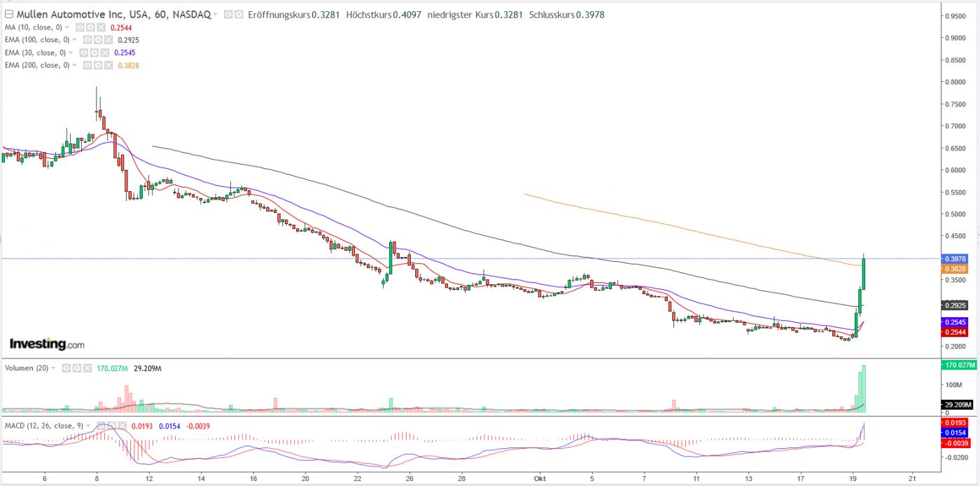Remove the EMA (100, close, 0) indicator
980x486 pixels.
[x=108, y=40]
